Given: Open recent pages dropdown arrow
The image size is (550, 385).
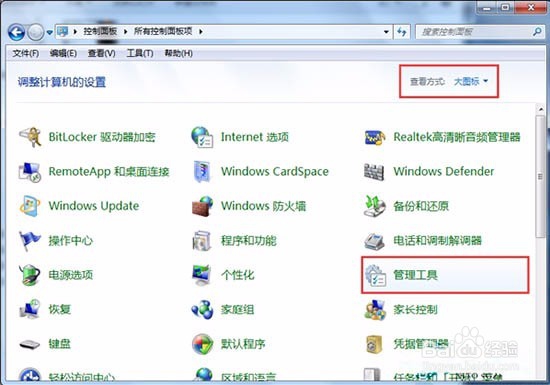Looking at the screenshot, I should tap(49, 32).
